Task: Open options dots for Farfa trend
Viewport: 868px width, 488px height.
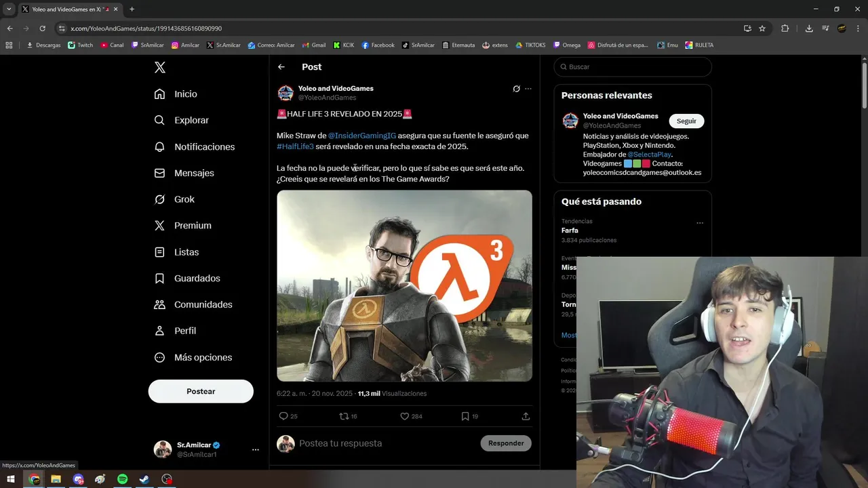Action: coord(700,223)
